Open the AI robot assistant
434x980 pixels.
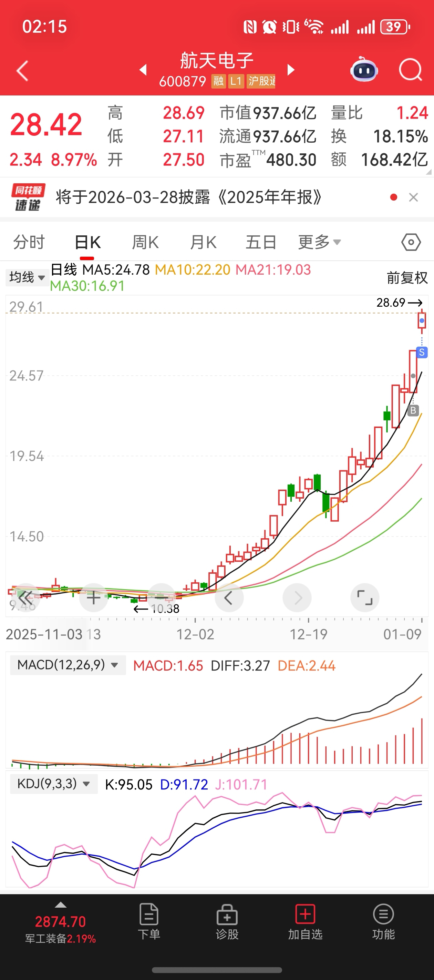[x=364, y=70]
